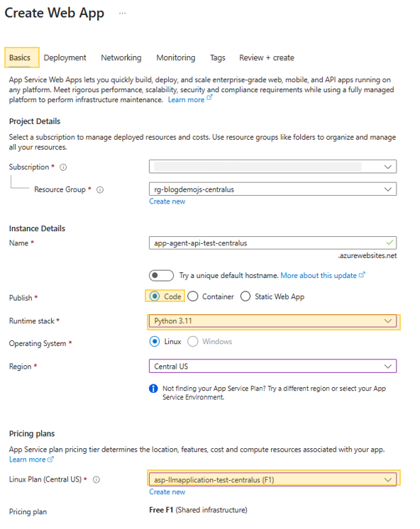This screenshot has width=420, height=529.
Task: Click the Create Web App title
Action: 55,13
